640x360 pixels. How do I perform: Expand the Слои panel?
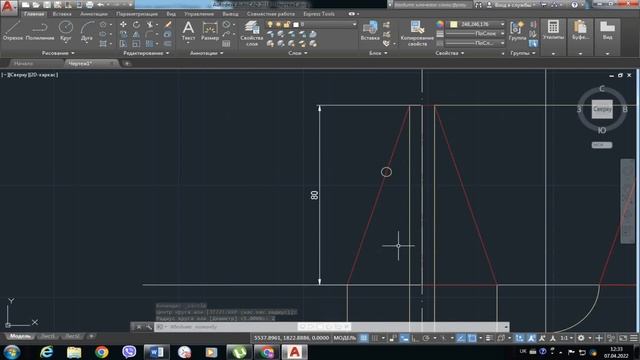coord(298,53)
